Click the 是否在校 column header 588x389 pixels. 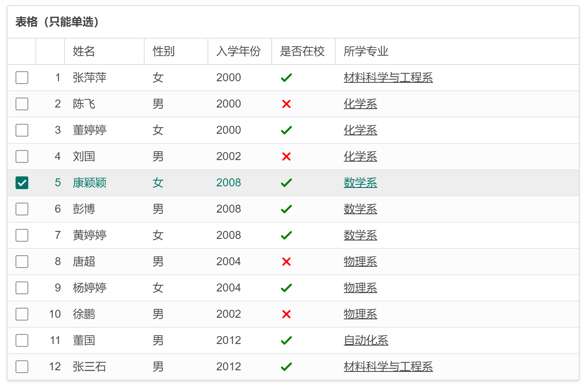coord(304,51)
